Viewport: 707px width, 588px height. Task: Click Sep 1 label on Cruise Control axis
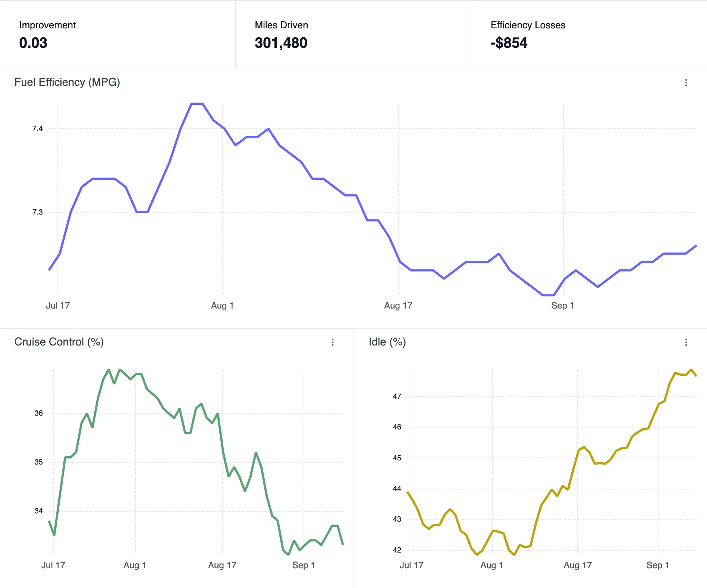coord(304,565)
